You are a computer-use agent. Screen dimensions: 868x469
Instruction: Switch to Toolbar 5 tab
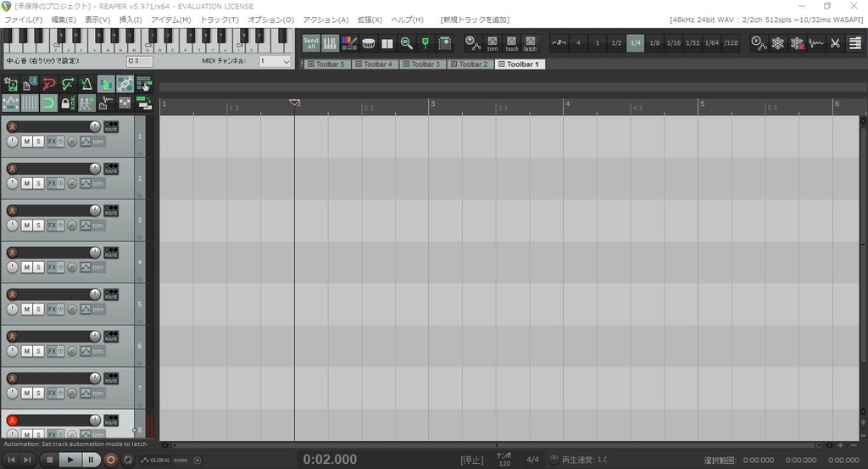(x=326, y=64)
